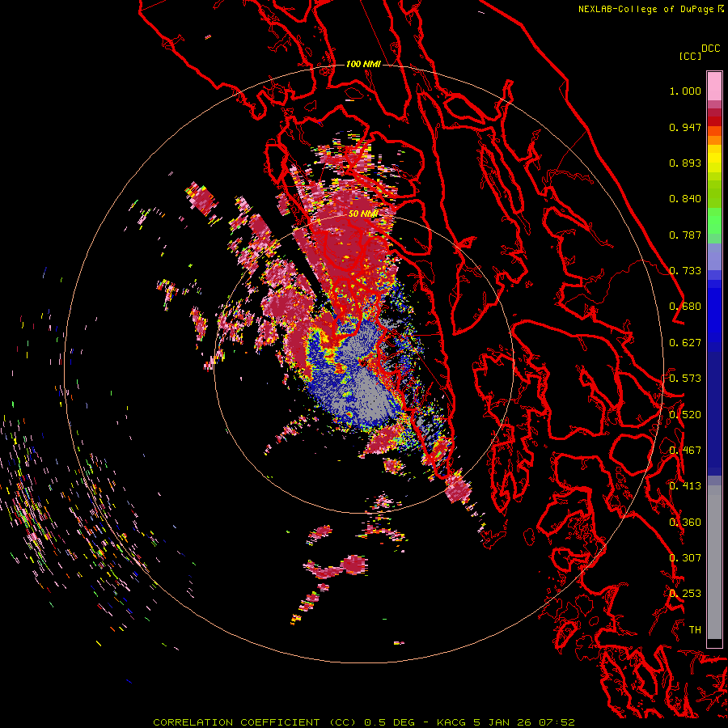Screen dimensions: 728x728
Task: Click the 0.413 scale value
Action: 685,486
